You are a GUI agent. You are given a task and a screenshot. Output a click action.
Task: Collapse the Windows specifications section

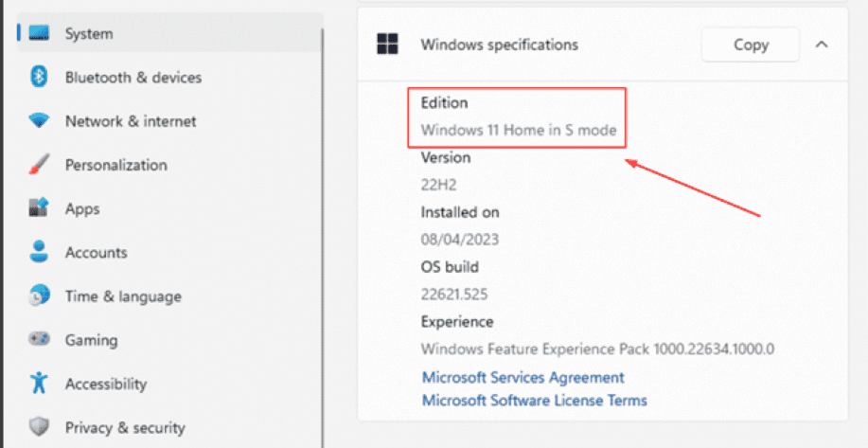[x=822, y=45]
